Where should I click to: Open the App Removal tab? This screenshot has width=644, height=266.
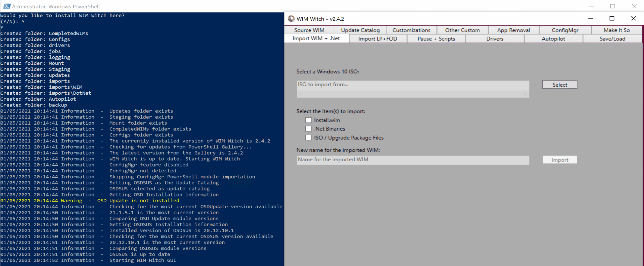[513, 30]
